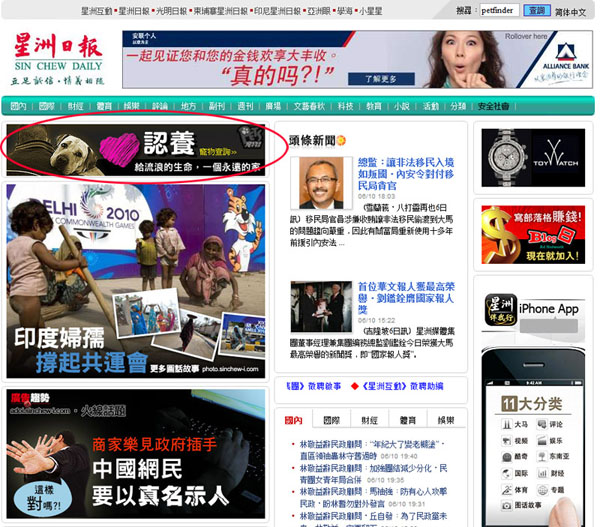This screenshot has width=600, height=527.
Task: Open the 亞洲眼 top link
Action: [x=319, y=11]
